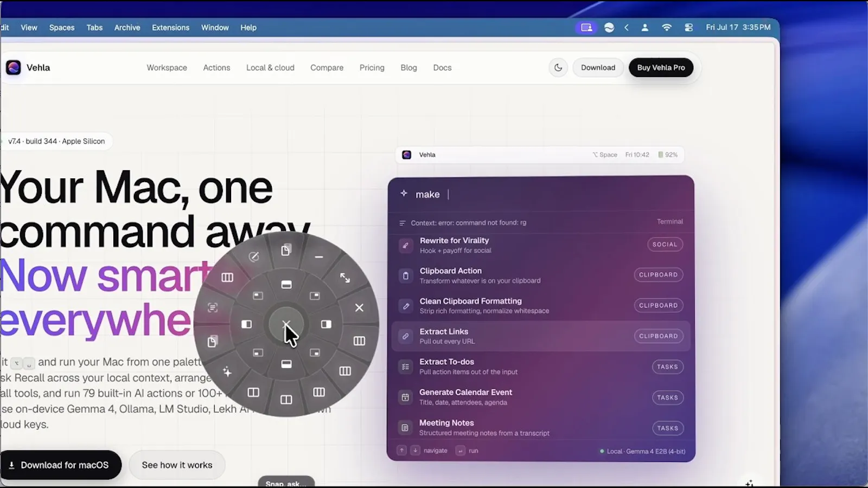Image resolution: width=868 pixels, height=488 pixels.
Task: Click the Buy Vehla Pro button
Action: [x=661, y=68]
